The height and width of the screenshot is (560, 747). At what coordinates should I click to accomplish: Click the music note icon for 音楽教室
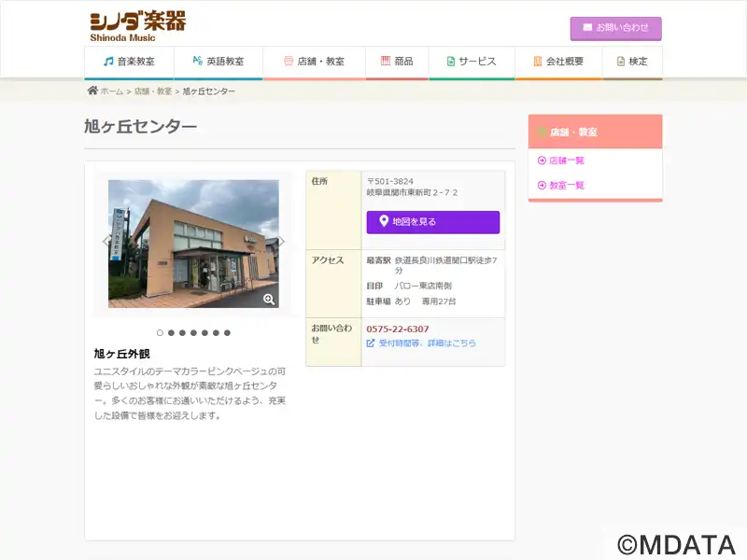108,62
